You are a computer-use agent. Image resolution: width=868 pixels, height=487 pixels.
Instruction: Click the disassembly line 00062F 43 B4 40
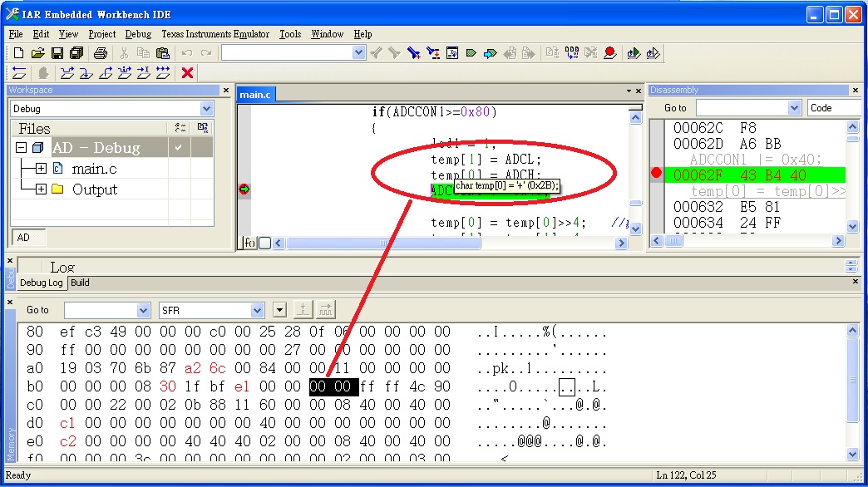tap(755, 175)
